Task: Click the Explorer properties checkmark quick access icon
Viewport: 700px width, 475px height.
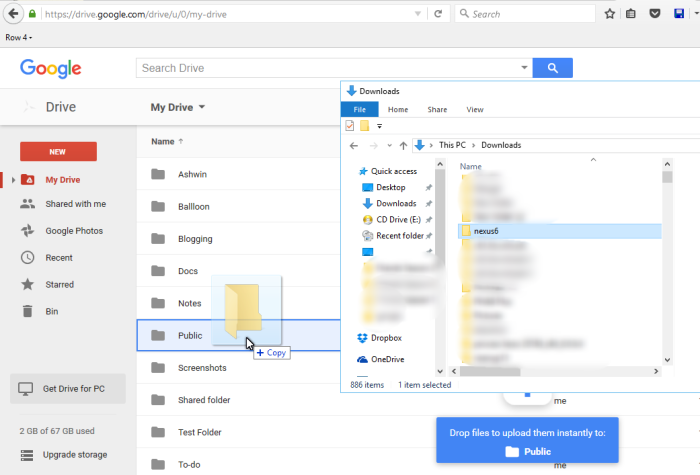Action: click(350, 126)
